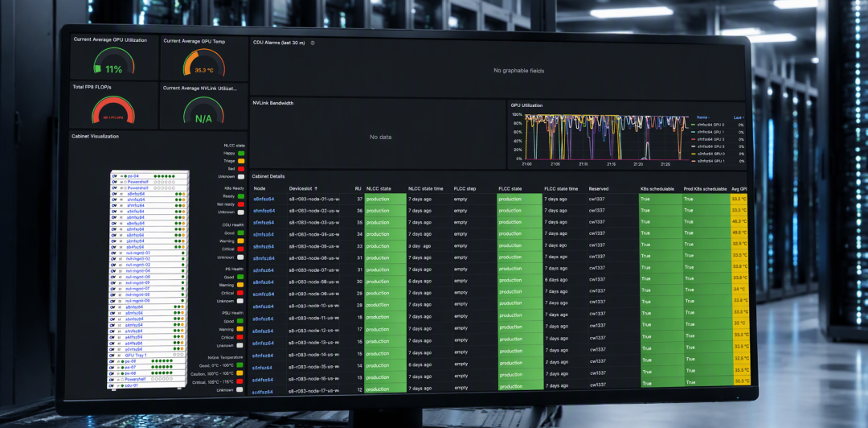This screenshot has height=428, width=868.
Task: Sort legend by the Name column header
Action: point(702,117)
